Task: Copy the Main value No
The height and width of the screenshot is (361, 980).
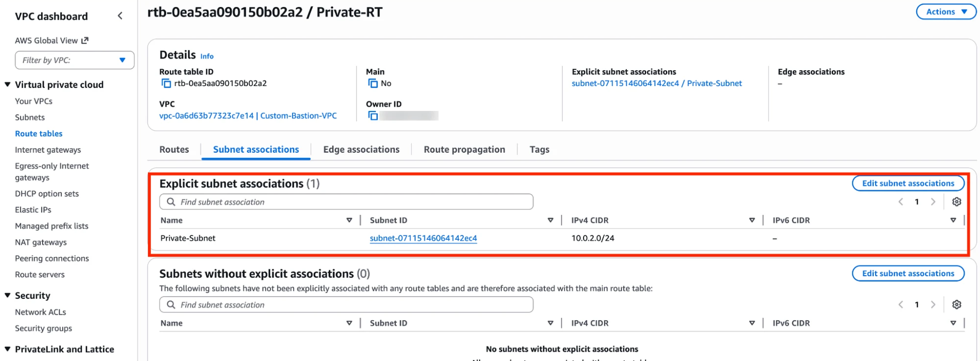Action: click(x=373, y=83)
